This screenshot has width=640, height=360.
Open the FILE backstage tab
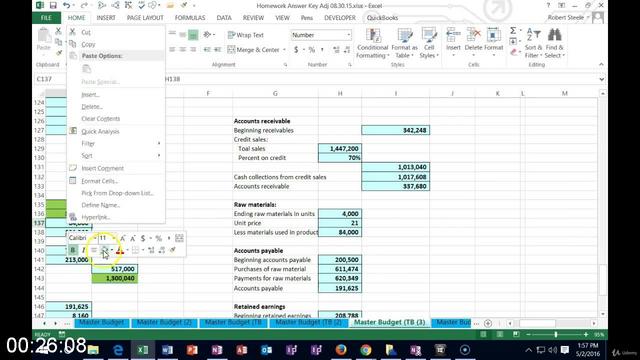46,18
